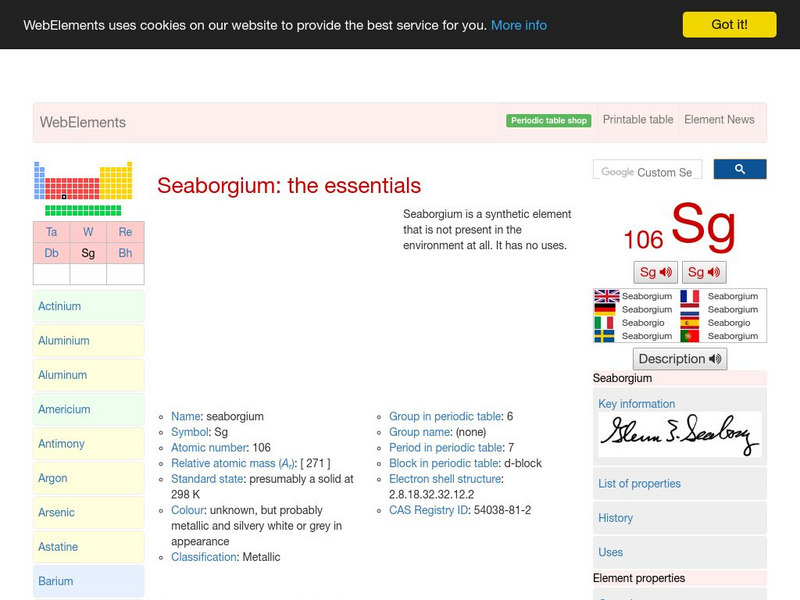Click the Spanish flag next to Seaborgio
This screenshot has height=600, width=800.
[690, 322]
